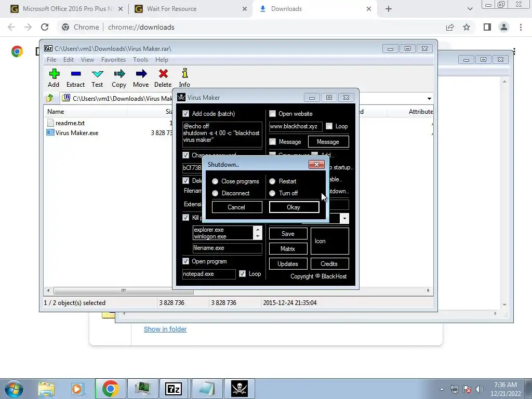Uncheck the Open program checkbox
The height and width of the screenshot is (399, 532).
pyautogui.click(x=185, y=261)
